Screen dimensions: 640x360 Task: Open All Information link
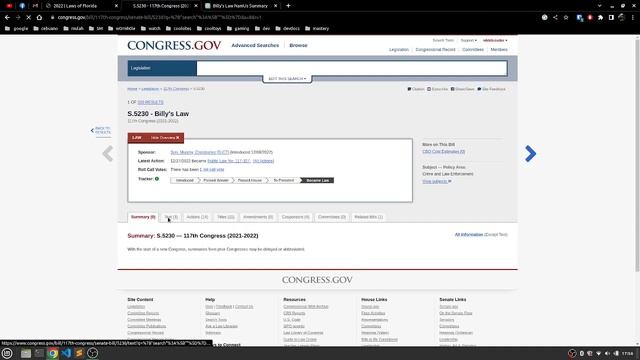click(x=469, y=235)
